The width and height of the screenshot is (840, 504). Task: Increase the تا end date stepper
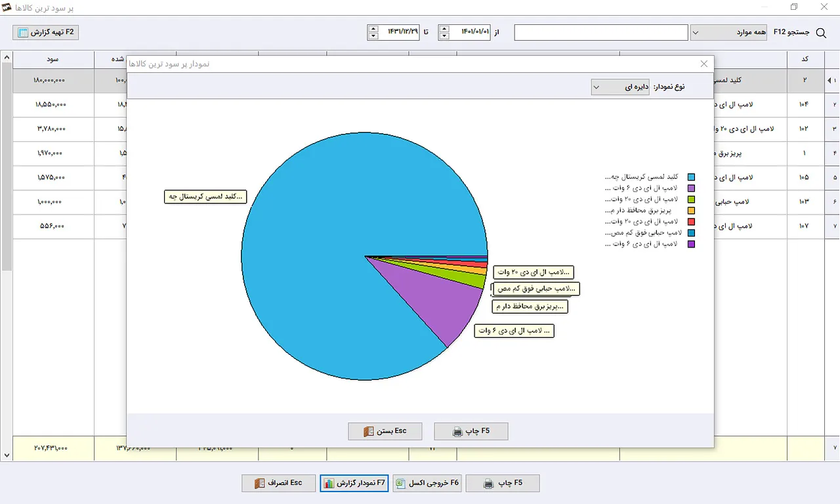click(x=373, y=28)
